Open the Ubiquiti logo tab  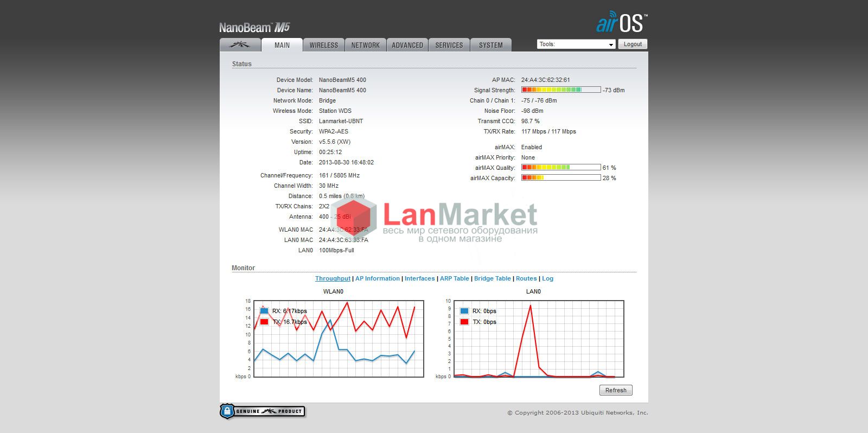click(239, 45)
